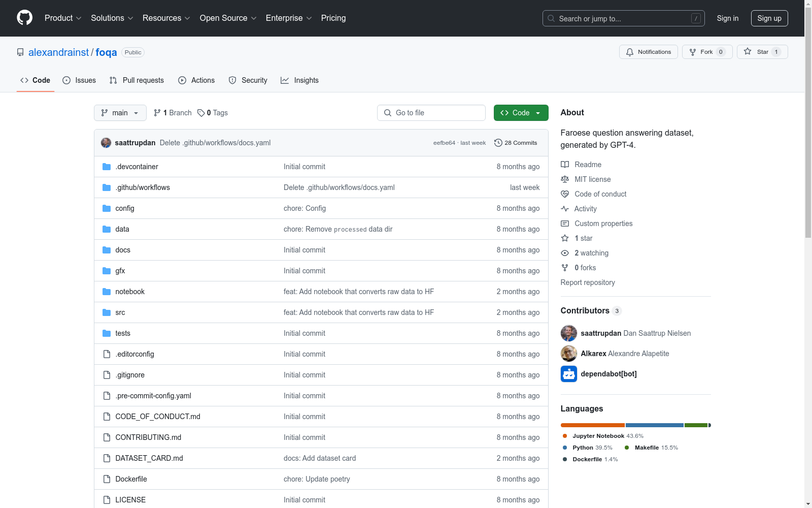The image size is (812, 508).
Task: Click the Sign up button
Action: [769, 18]
